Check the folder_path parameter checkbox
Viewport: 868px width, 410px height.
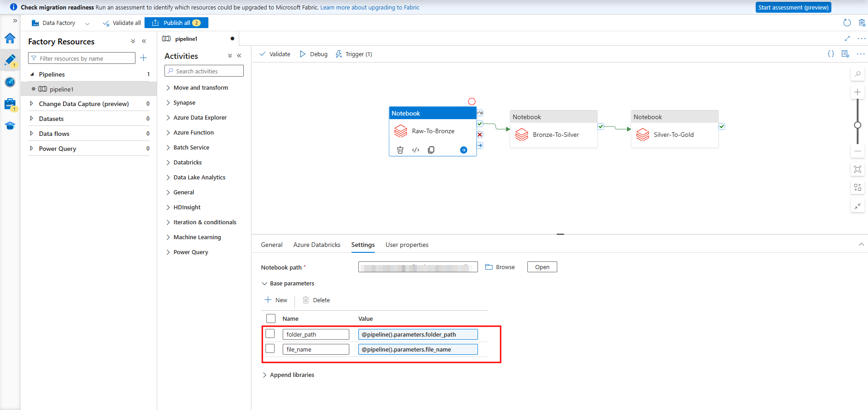pos(270,334)
